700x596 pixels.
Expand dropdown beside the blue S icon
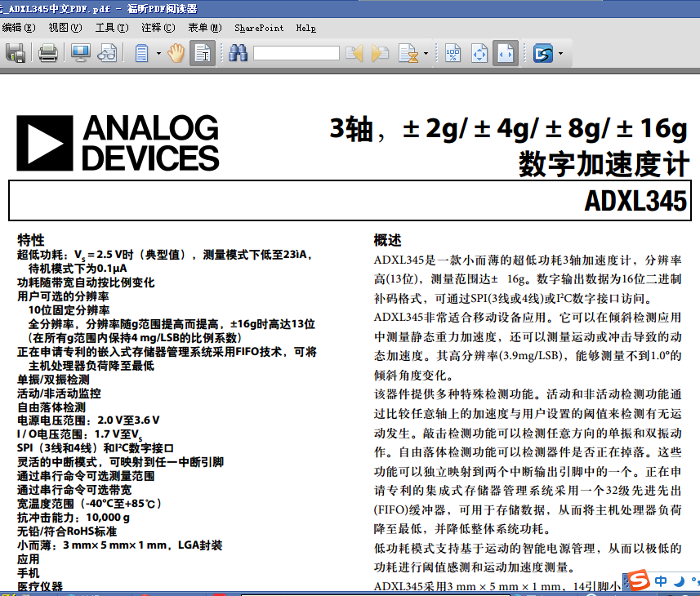click(x=560, y=54)
